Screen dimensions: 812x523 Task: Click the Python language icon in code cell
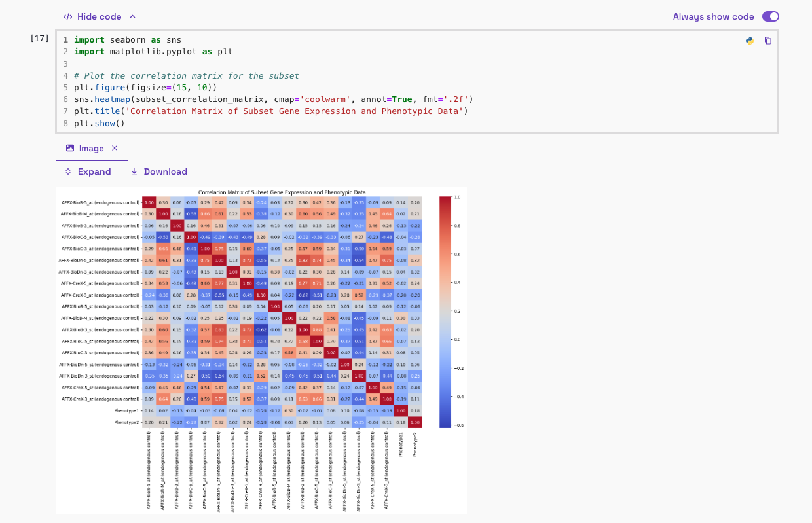750,41
